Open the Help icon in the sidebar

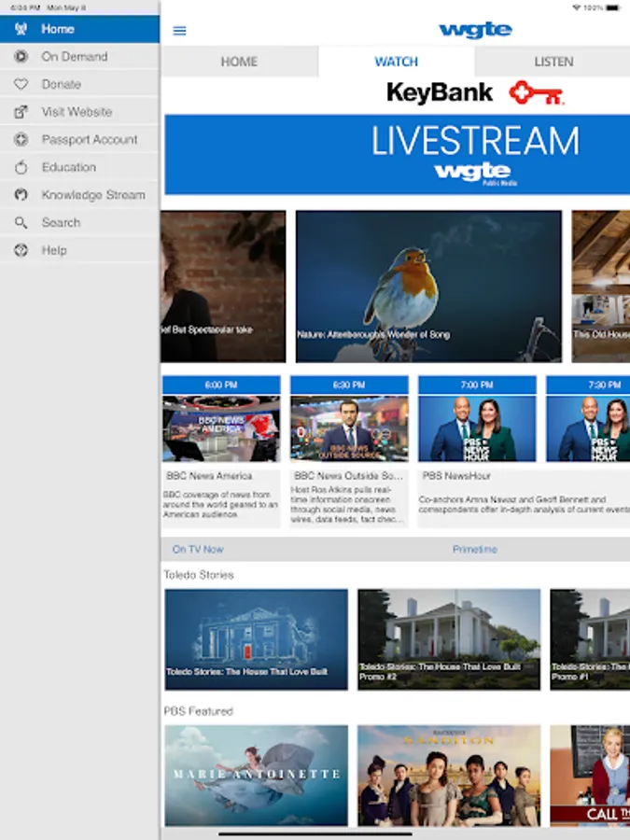21,250
